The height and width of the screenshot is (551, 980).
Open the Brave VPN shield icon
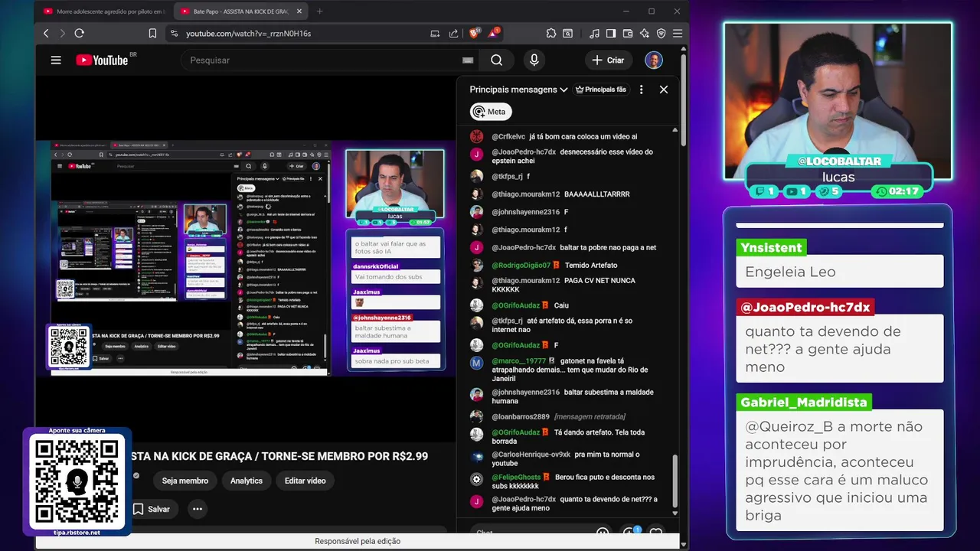[661, 34]
